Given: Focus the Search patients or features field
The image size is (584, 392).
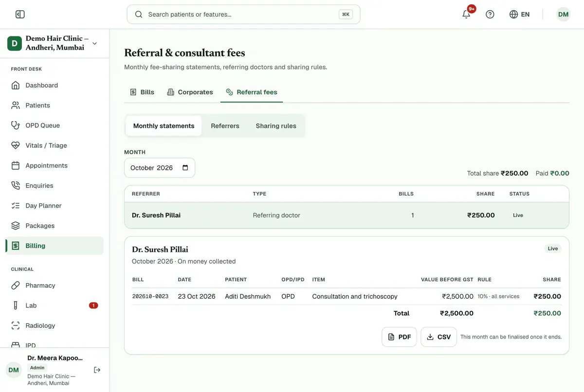Looking at the screenshot, I should coord(243,15).
